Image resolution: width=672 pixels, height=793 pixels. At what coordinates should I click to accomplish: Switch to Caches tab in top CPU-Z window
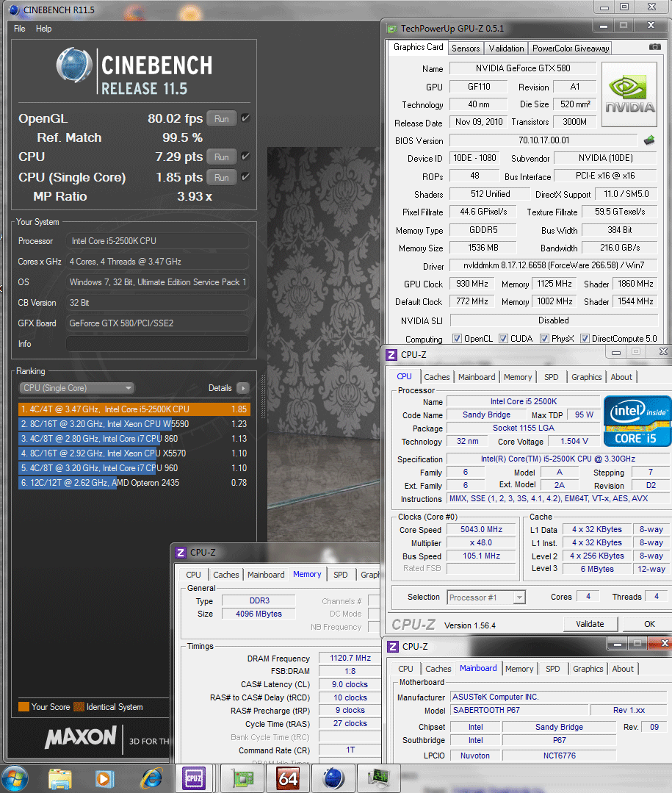(436, 377)
